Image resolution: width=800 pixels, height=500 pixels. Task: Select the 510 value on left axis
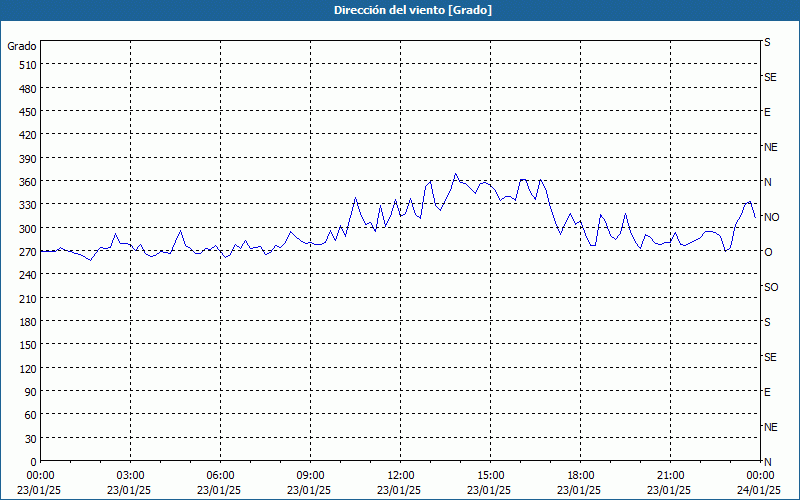pos(28,65)
